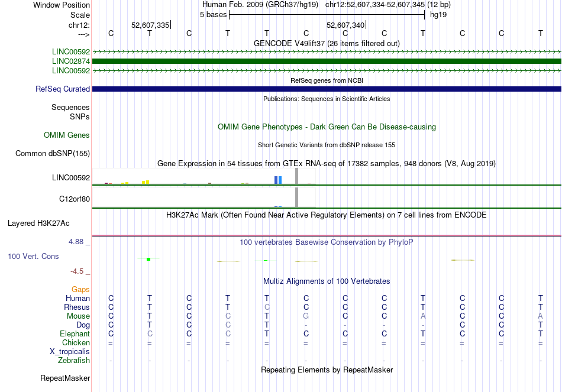Click the 52,607,335 position marker
This screenshot has height=392, width=562.
pos(150,25)
